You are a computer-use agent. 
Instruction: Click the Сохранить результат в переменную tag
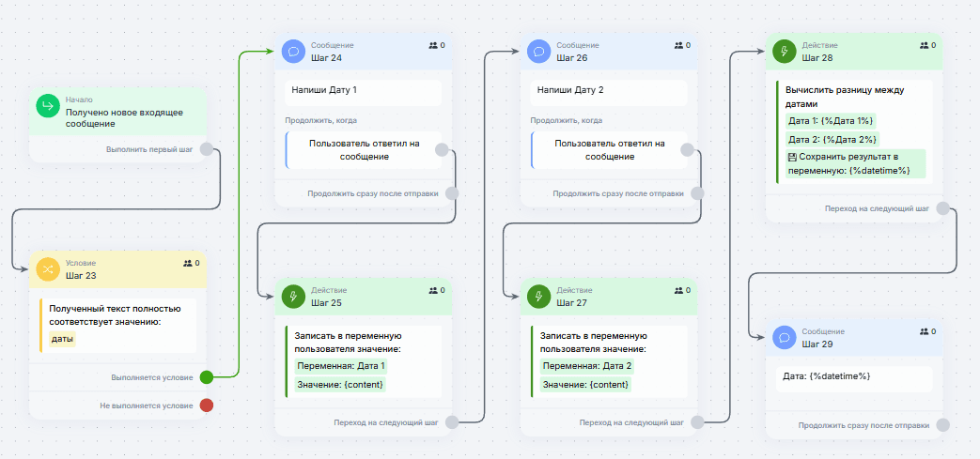[x=855, y=163]
